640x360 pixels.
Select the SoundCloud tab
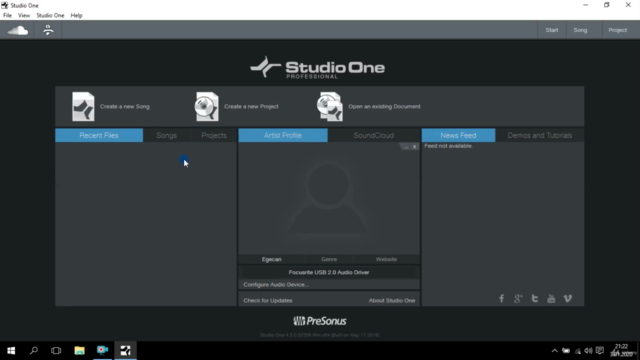374,136
